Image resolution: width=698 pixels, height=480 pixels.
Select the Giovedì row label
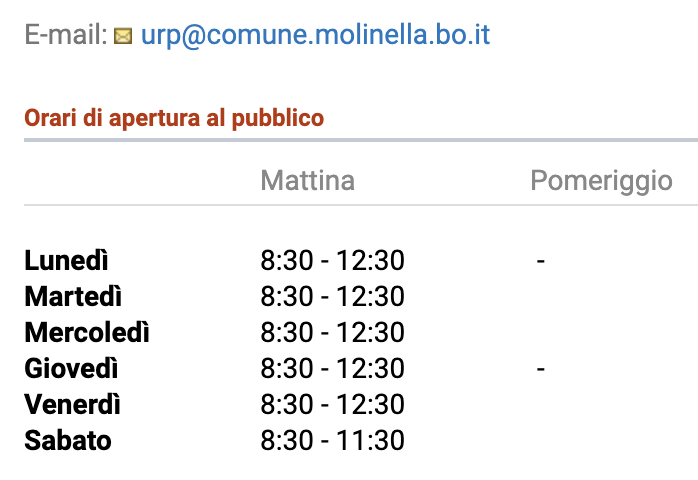71,369
